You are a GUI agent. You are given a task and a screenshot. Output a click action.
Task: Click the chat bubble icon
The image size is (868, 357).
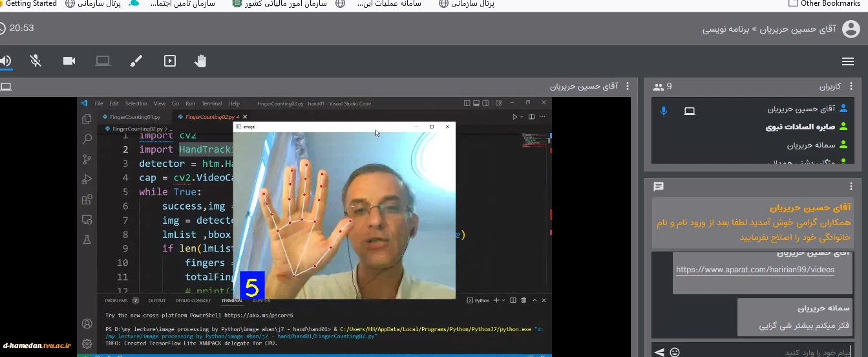click(x=659, y=186)
